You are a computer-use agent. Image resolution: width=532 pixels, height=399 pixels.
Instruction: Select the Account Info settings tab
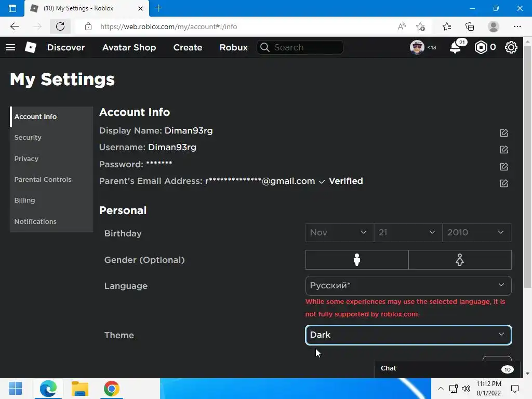[x=51, y=117]
